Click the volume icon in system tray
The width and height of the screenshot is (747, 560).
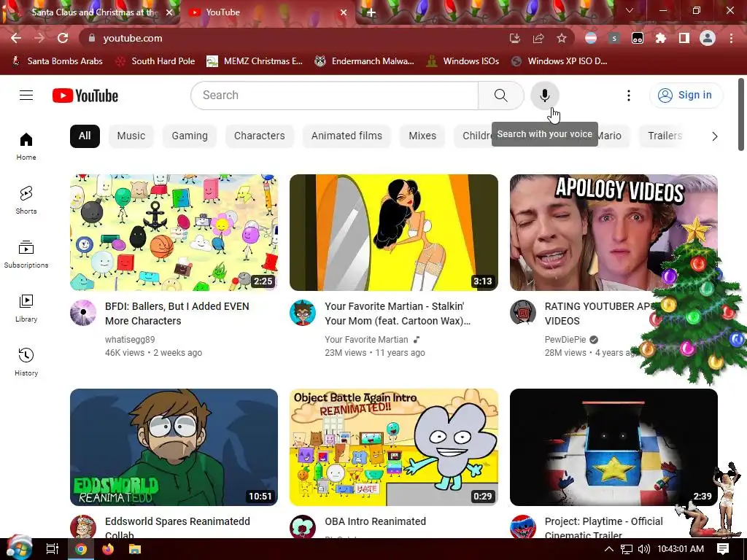643,549
